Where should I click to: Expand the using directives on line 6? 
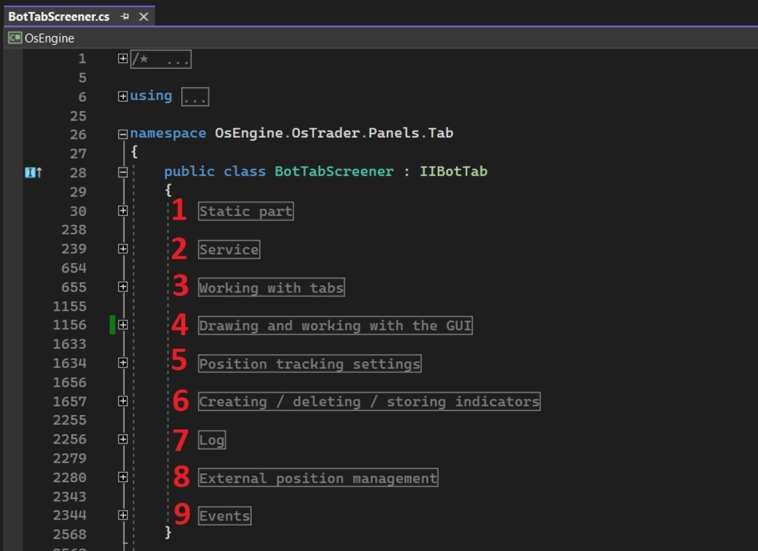coord(123,97)
